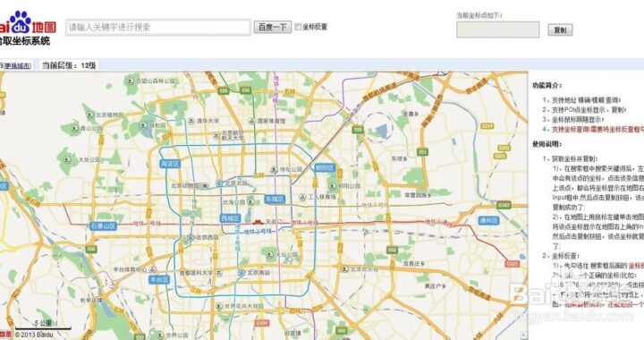The height and width of the screenshot is (340, 644).
Task: Click the 首都医科大学 POI icon
Action: pos(219,272)
